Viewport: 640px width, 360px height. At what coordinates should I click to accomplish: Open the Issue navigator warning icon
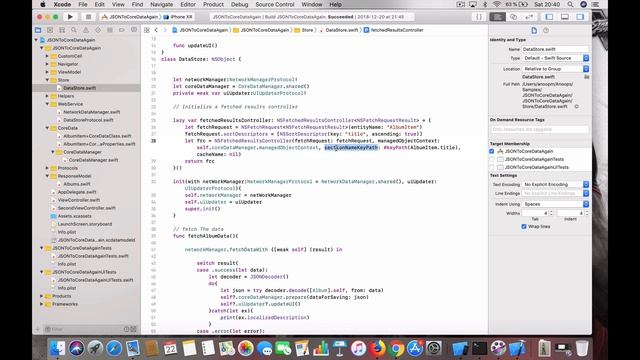[86, 30]
